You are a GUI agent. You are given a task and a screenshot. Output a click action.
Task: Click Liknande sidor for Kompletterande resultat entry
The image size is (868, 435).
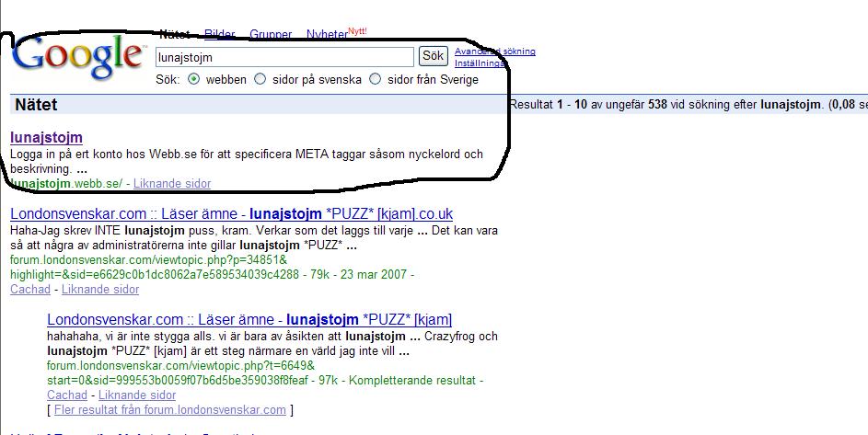tap(137, 395)
